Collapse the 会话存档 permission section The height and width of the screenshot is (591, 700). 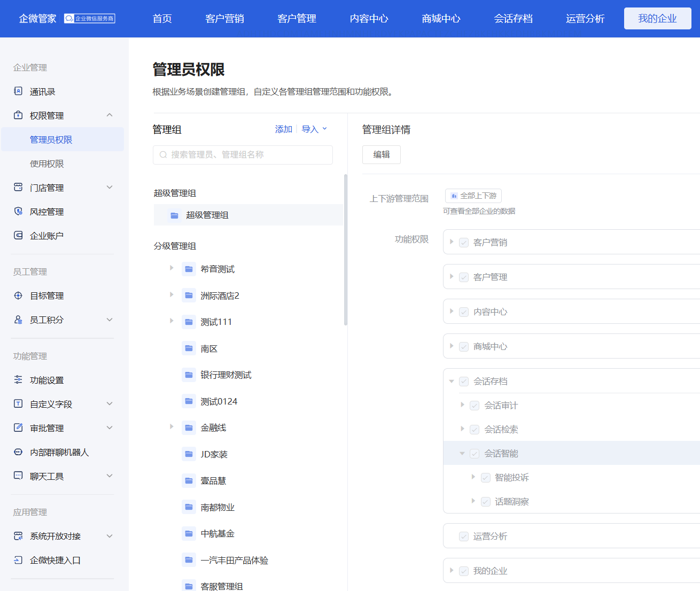tap(452, 381)
